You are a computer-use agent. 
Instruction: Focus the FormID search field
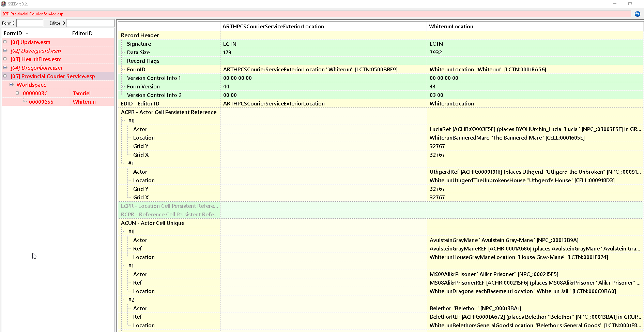pyautogui.click(x=30, y=23)
